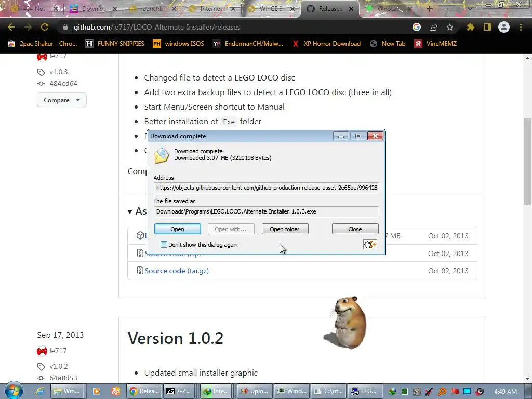
Task: Open the windows ISOS bookmark
Action: tap(179, 44)
